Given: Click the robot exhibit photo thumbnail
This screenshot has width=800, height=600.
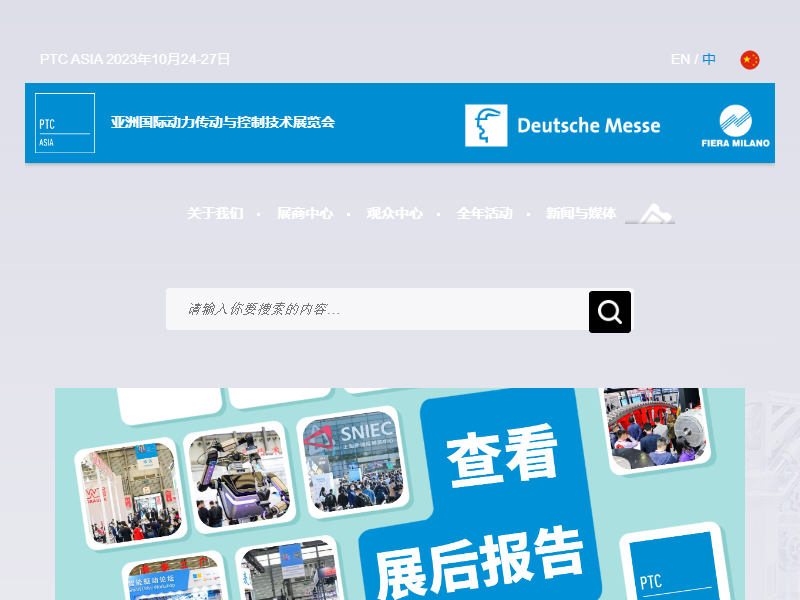Looking at the screenshot, I should (x=239, y=478).
